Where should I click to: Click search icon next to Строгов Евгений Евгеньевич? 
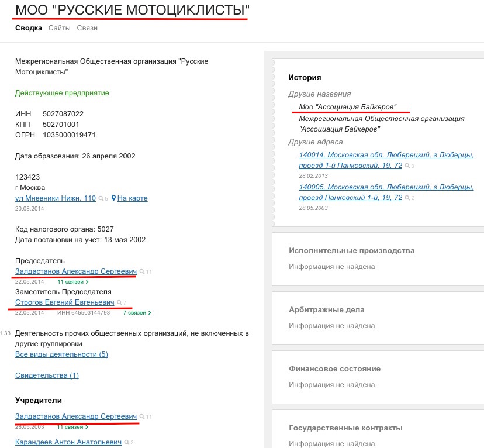(119, 302)
